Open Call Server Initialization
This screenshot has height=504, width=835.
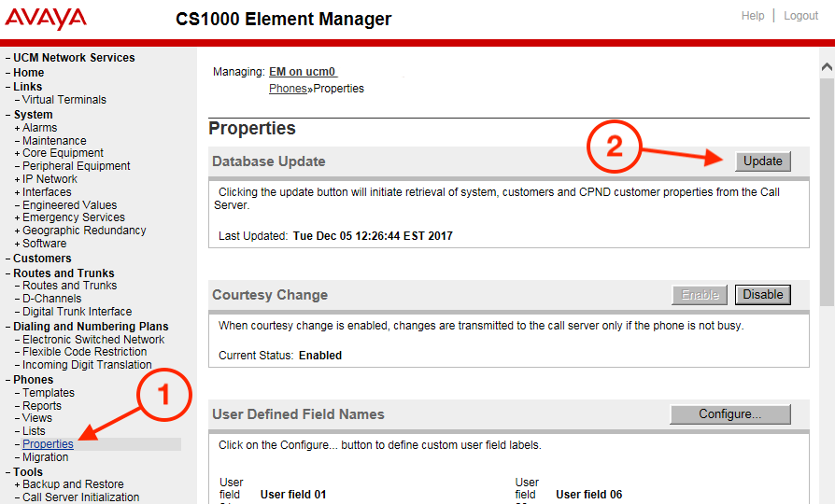[81, 497]
